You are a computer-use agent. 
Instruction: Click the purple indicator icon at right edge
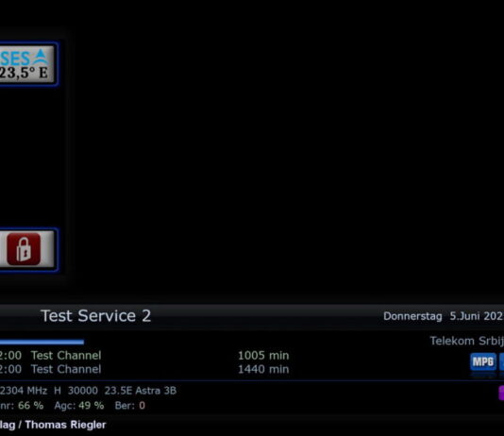pyautogui.click(x=501, y=393)
